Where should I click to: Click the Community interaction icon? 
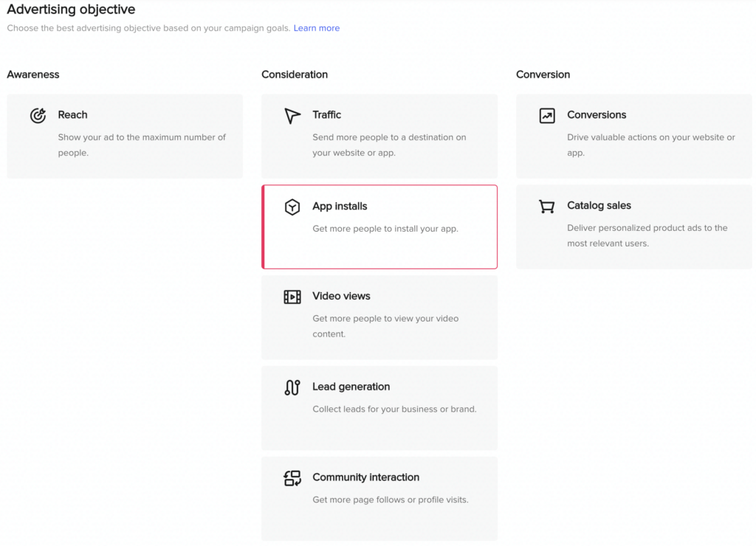pyautogui.click(x=291, y=477)
